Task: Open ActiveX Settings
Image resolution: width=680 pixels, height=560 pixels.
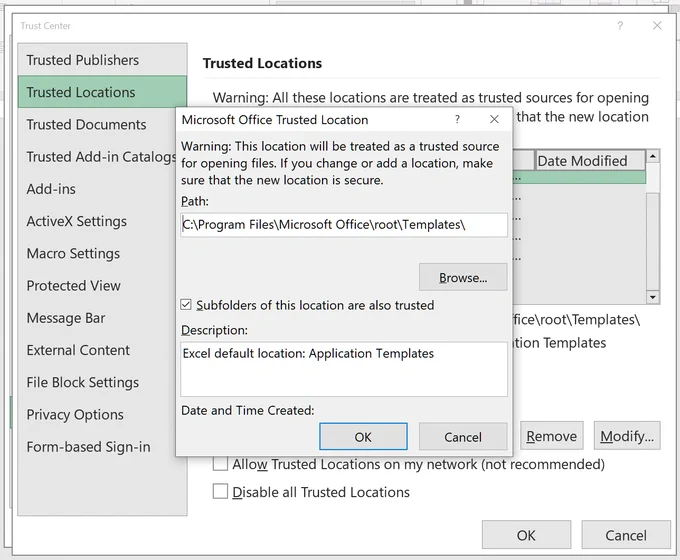Action: click(97, 221)
